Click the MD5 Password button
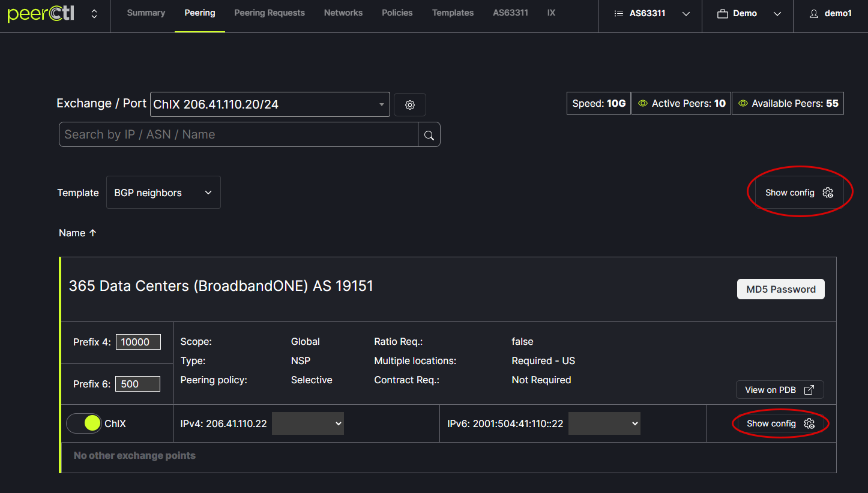868x493 pixels. pos(780,289)
